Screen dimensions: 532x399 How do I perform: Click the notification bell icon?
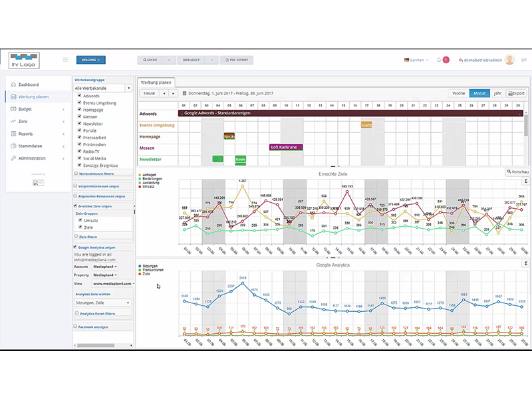[x=440, y=60]
